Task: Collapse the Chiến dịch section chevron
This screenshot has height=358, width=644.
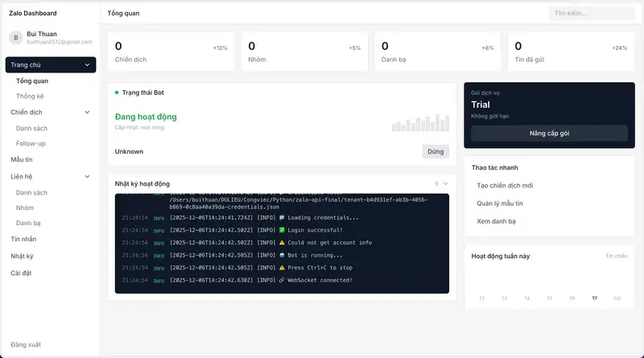Action: [x=87, y=113]
